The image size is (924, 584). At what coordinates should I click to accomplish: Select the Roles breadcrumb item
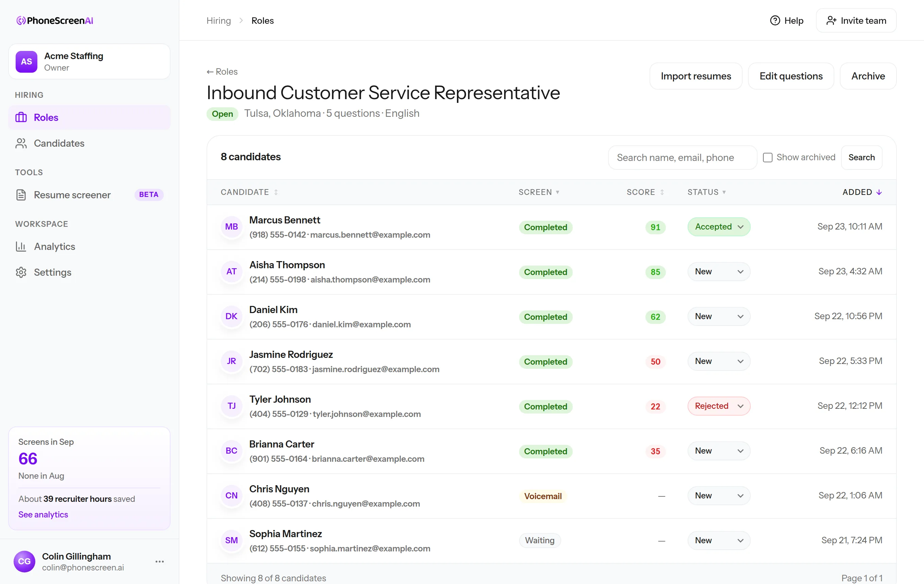coord(263,20)
